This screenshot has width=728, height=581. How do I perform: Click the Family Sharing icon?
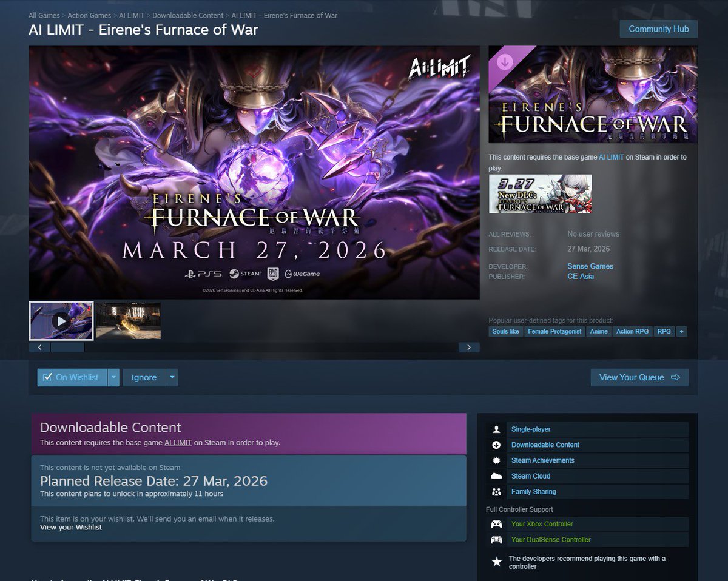(496, 492)
